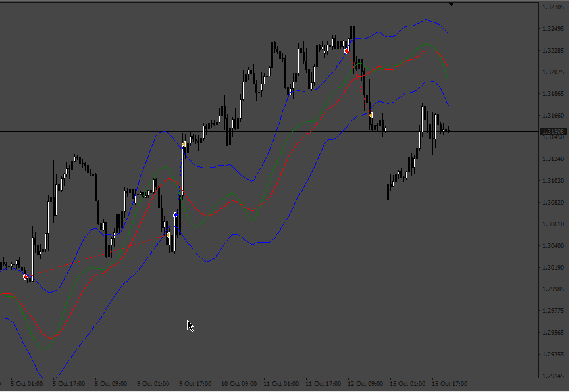Click the 10 Oct 09:00 time label

(239, 384)
